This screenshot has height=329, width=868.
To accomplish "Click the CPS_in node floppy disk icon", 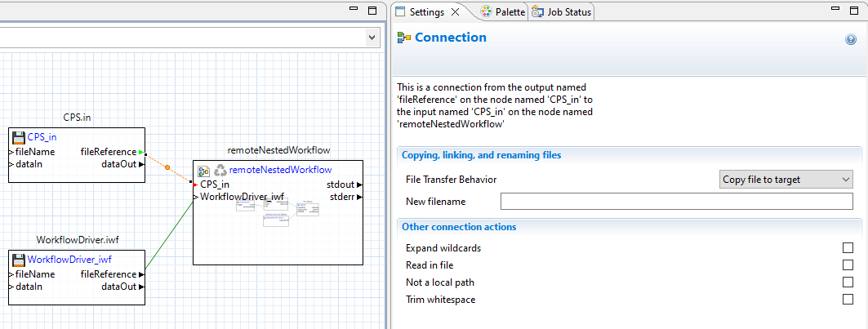I will pos(18,138).
